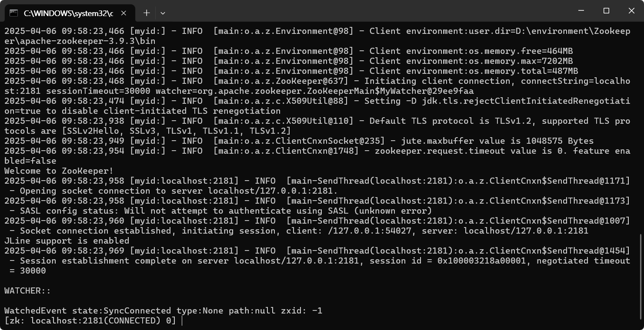The image size is (644, 330).
Task: Maximize the terminal window
Action: point(606,11)
